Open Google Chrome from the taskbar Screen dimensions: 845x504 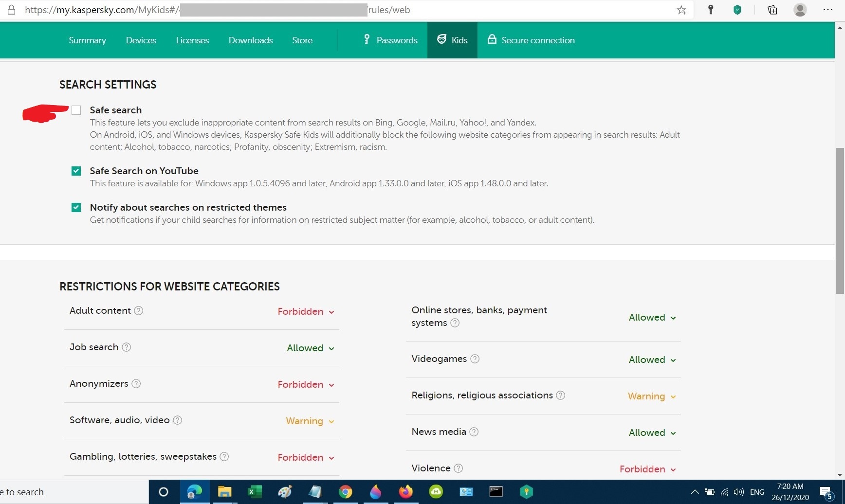[x=345, y=492]
